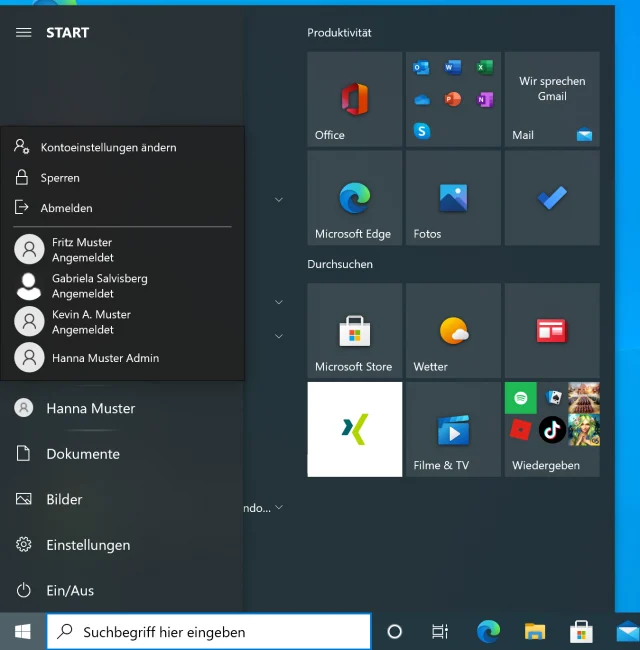The width and height of the screenshot is (640, 650).
Task: Click the Suchbegriff hier eingeben search box
Action: point(210,631)
